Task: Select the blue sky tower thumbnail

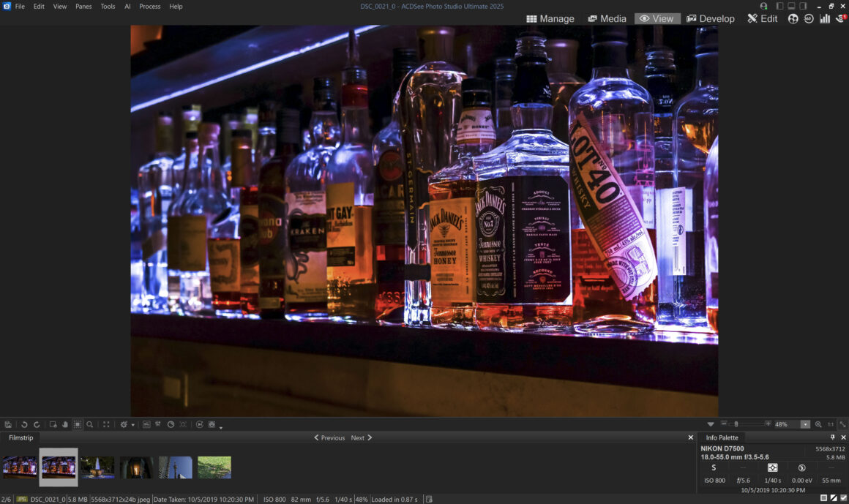Action: 176,467
